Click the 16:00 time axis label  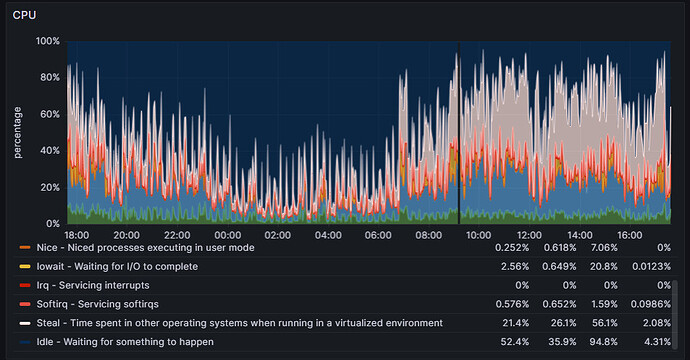pos(630,235)
